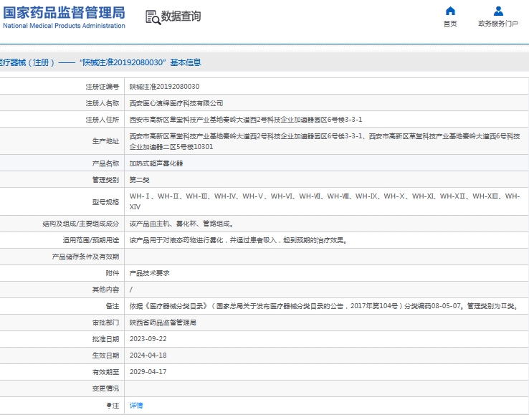
Task: Click the 注册证编号 row label
Action: [x=103, y=87]
